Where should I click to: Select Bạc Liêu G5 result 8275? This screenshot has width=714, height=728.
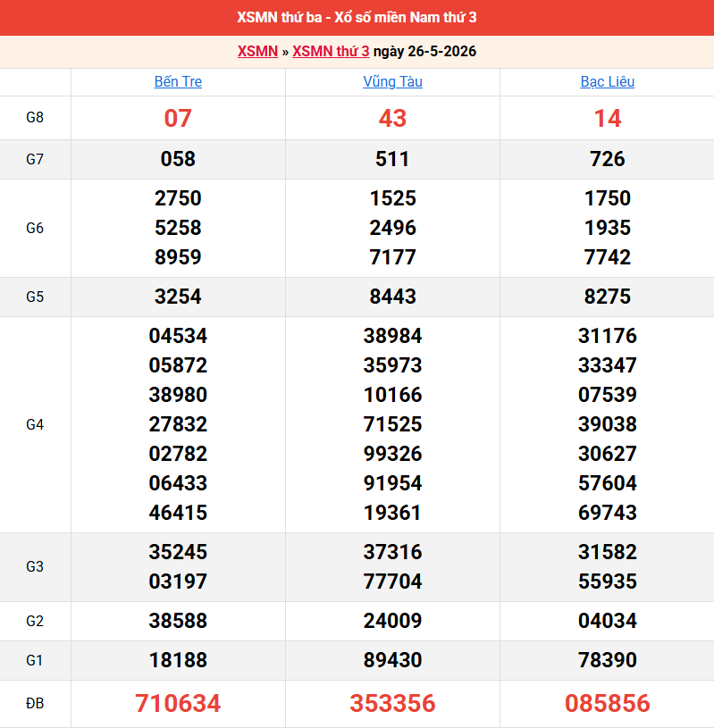[x=607, y=297]
